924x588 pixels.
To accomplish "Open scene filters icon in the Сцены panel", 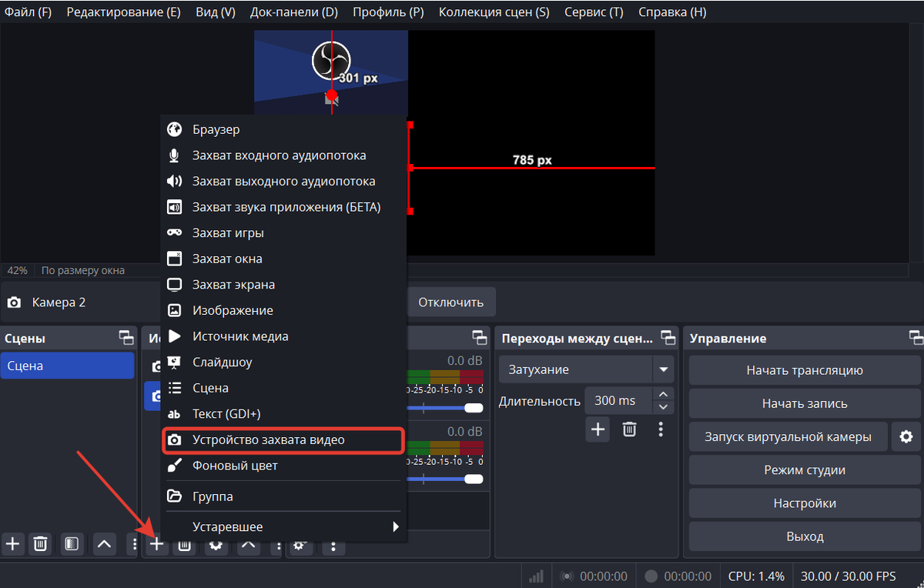I will click(x=72, y=544).
